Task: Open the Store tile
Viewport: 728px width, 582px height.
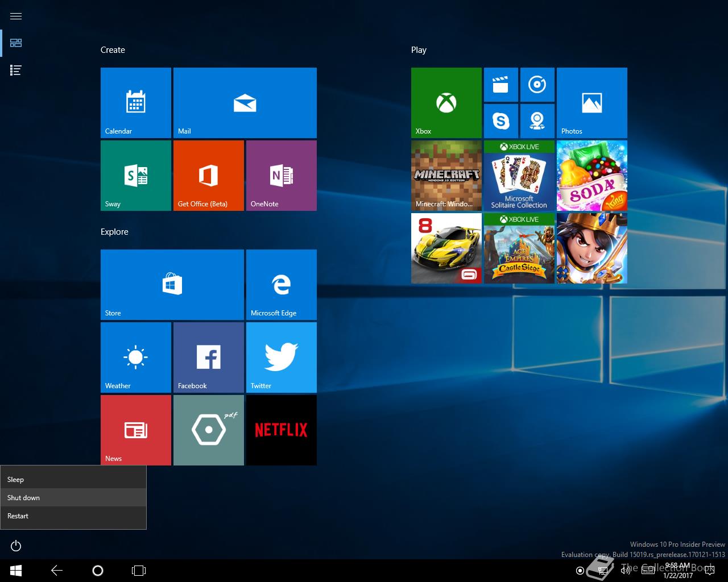Action: [x=172, y=285]
